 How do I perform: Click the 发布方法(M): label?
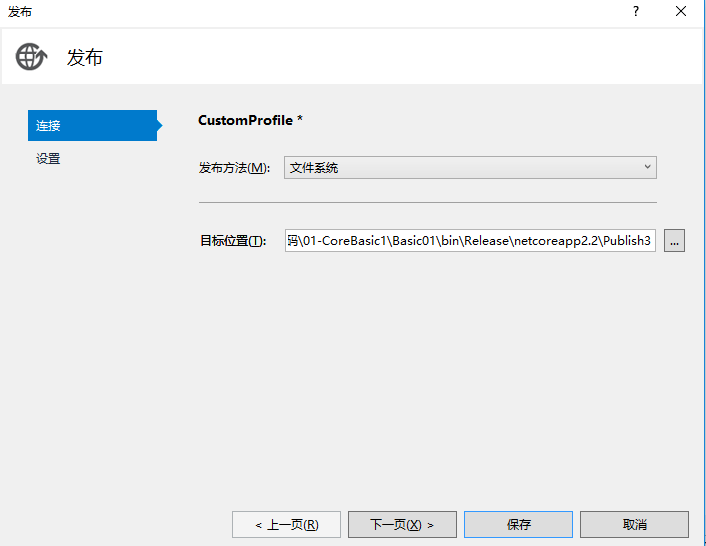[234, 168]
